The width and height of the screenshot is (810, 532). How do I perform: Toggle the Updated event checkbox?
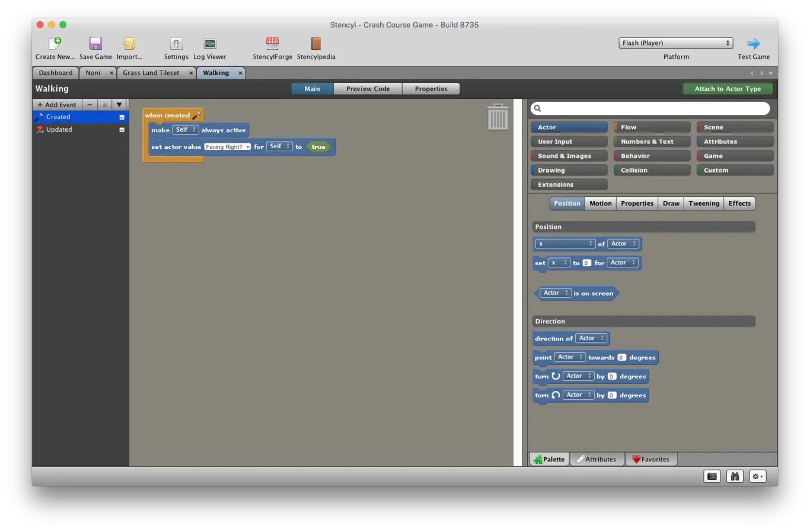pos(122,130)
